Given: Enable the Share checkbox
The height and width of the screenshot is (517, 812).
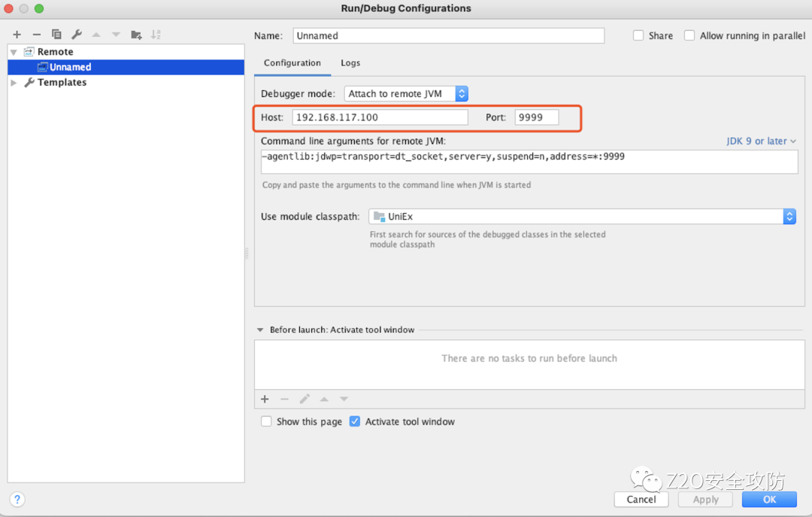Looking at the screenshot, I should point(638,35).
